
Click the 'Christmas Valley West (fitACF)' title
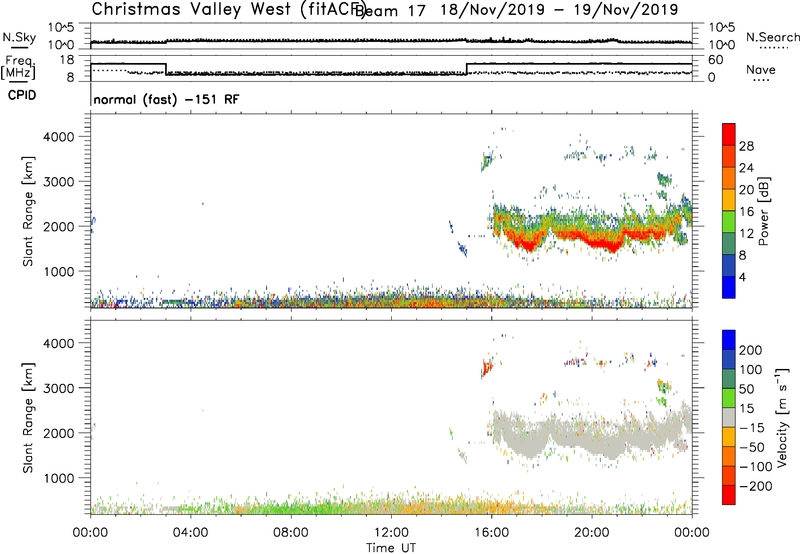coord(228,10)
